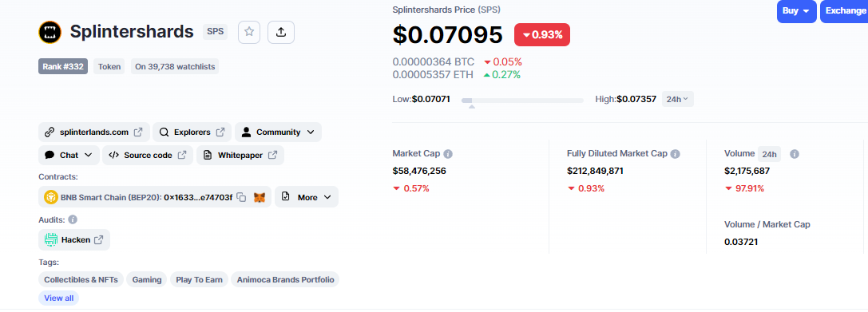Viewport: 868px width, 312px height.
Task: Click the Exchange button
Action: [844, 11]
